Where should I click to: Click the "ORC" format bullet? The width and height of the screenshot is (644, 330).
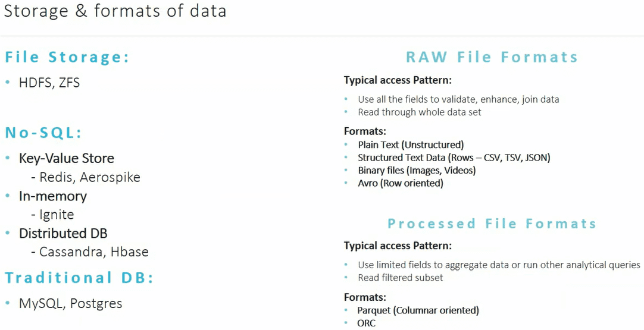tap(367, 323)
